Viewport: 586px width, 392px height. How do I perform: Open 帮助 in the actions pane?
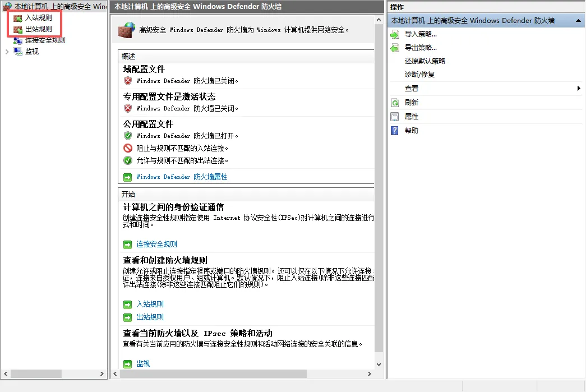click(x=412, y=131)
